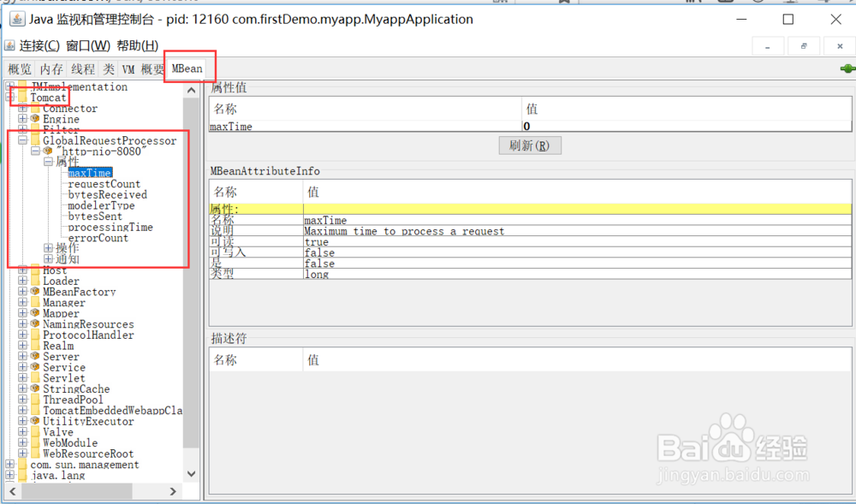The image size is (856, 504).
Task: Expand the JMImplementation node
Action: (x=9, y=86)
